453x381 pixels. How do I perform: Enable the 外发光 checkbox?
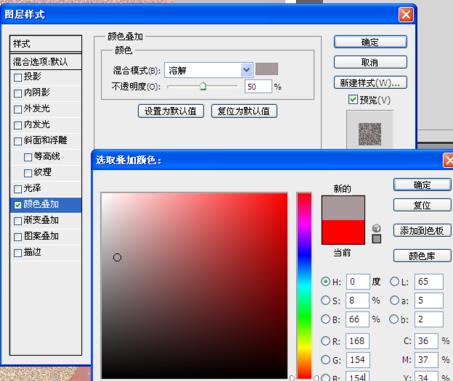point(18,109)
